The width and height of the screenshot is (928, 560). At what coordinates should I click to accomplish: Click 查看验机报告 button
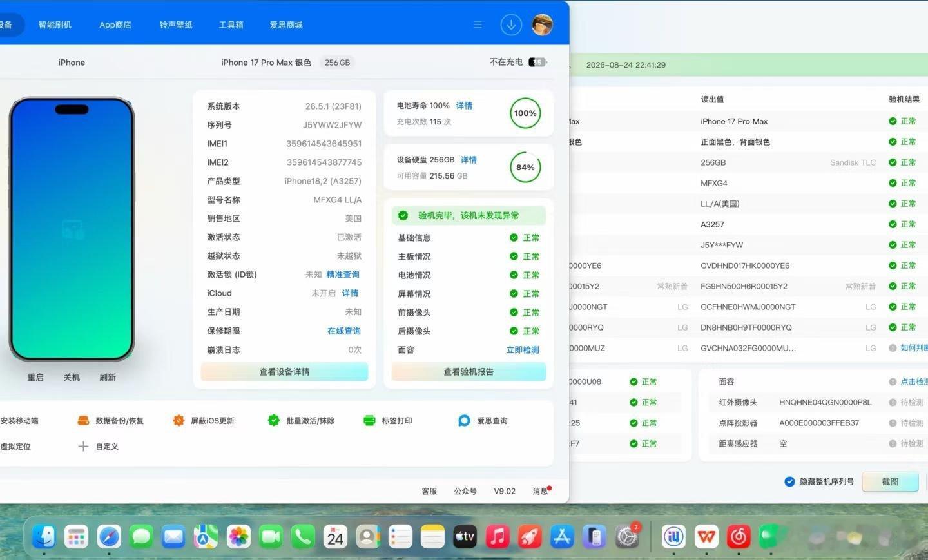pyautogui.click(x=469, y=372)
